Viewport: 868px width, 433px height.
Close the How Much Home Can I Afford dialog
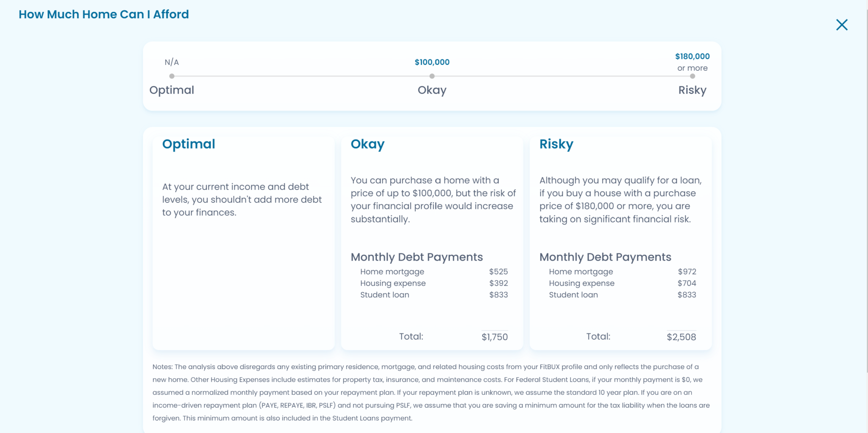[x=841, y=25]
